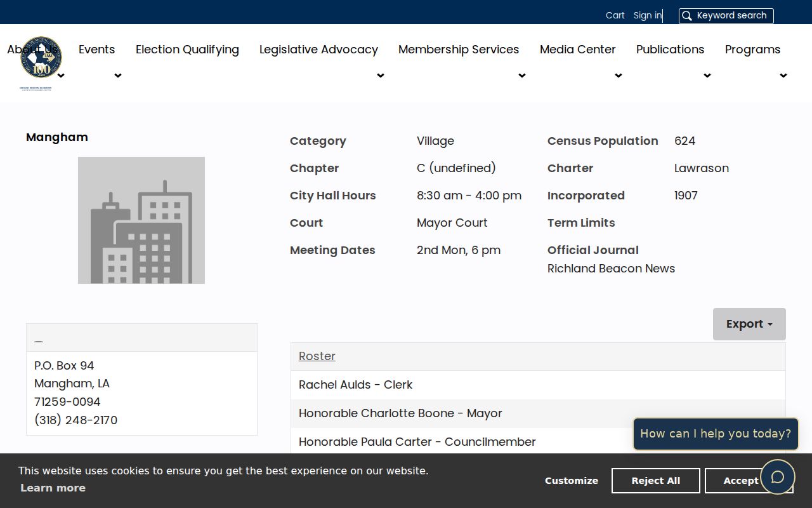Expand the Programs chevron

[x=783, y=76]
